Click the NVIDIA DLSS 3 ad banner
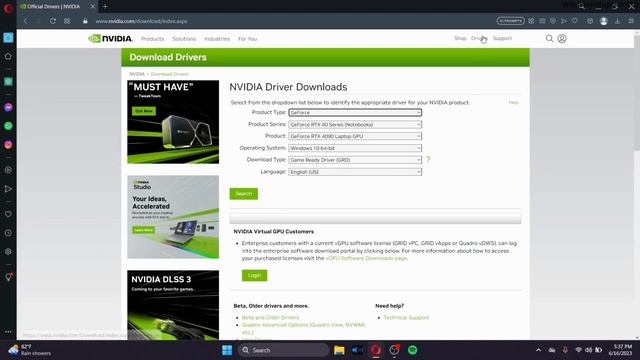The height and width of the screenshot is (360, 640). pyautogui.click(x=173, y=305)
